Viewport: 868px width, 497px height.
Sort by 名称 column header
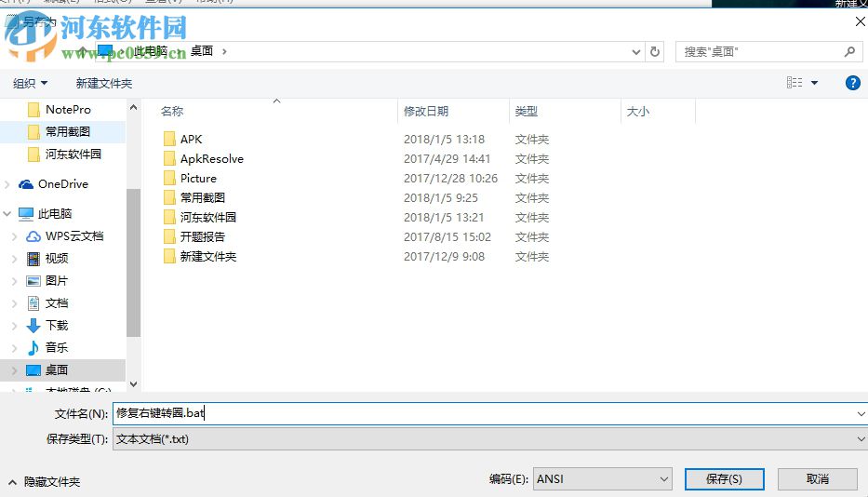coord(172,112)
